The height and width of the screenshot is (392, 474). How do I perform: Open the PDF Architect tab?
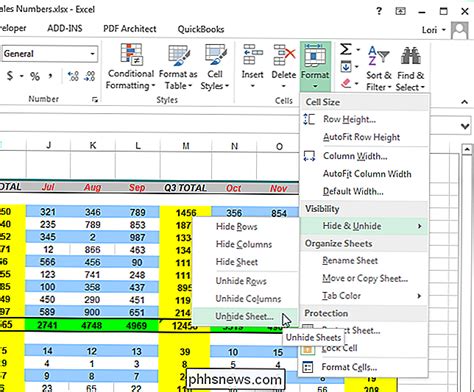(x=130, y=29)
